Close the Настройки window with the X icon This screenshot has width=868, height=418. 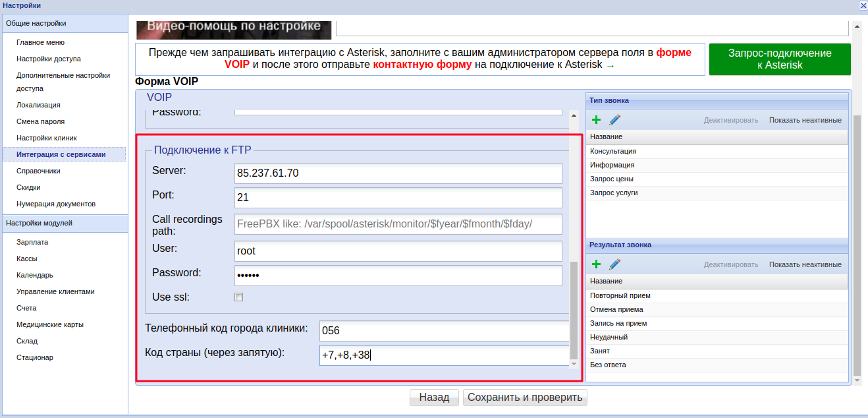coord(863,5)
